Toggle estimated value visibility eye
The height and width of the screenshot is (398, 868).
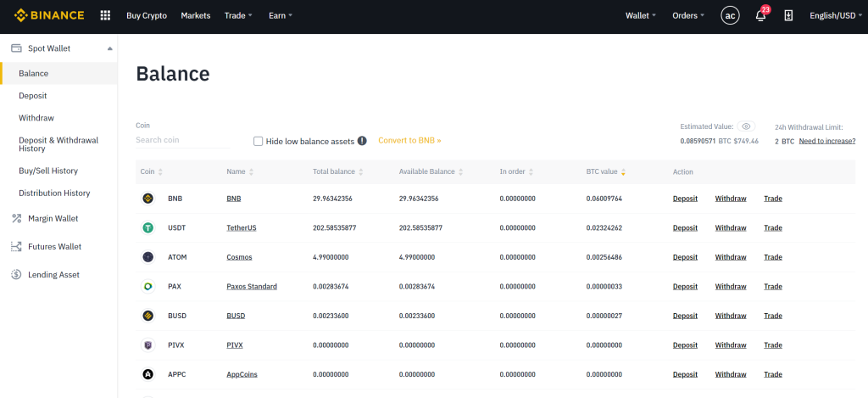(746, 126)
